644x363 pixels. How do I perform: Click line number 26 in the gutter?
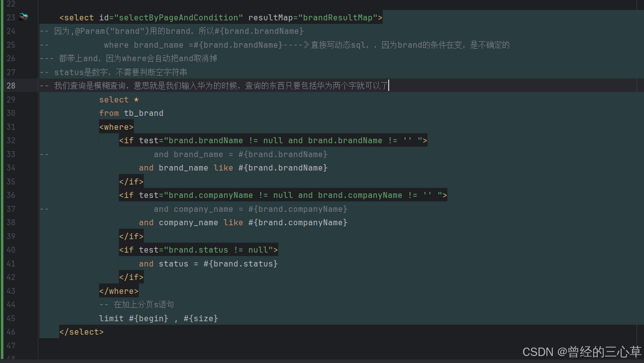11,59
